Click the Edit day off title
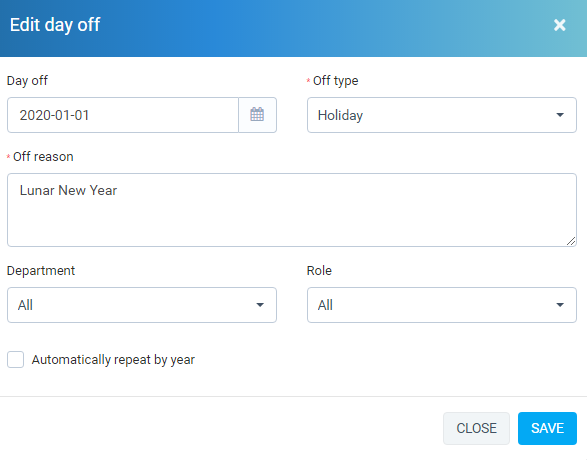Image resolution: width=587 pixels, height=460 pixels. pos(55,25)
